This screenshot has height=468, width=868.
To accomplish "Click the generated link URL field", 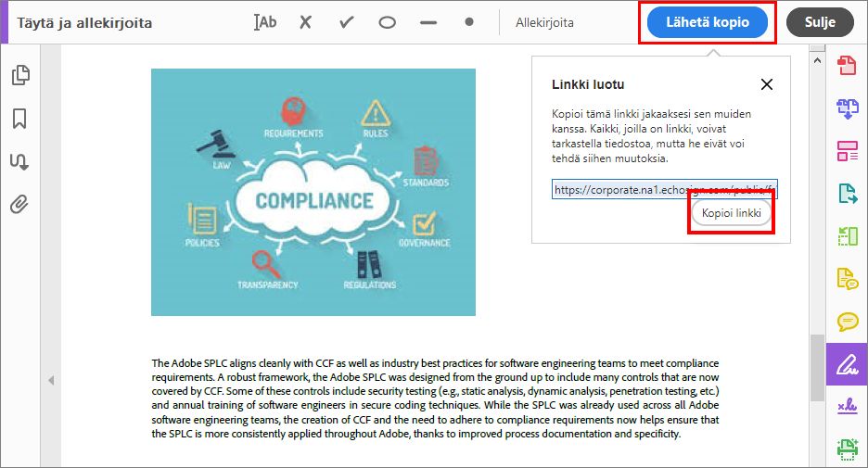I will coord(665,189).
